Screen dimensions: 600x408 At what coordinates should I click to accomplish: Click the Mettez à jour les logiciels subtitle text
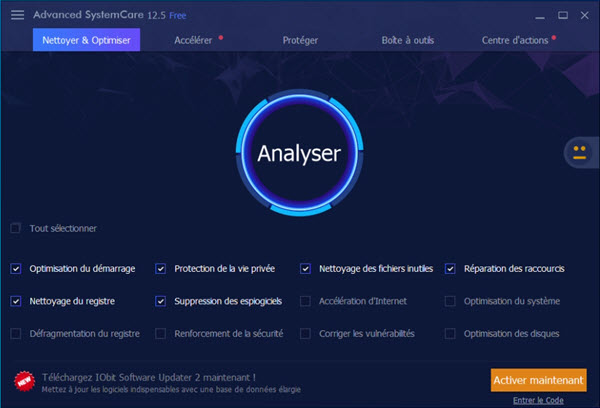coord(171,390)
